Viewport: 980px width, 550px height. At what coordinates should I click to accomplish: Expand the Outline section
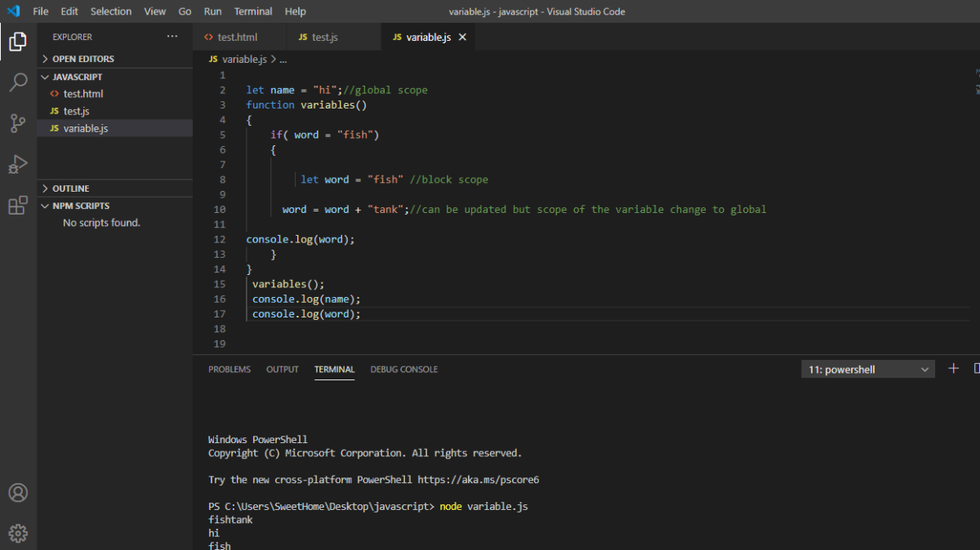click(71, 189)
